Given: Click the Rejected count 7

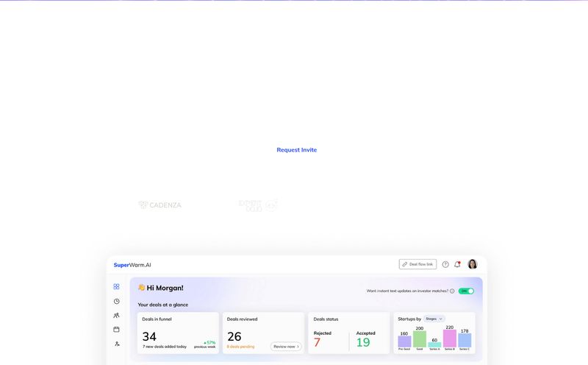Looking at the screenshot, I should (x=318, y=342).
